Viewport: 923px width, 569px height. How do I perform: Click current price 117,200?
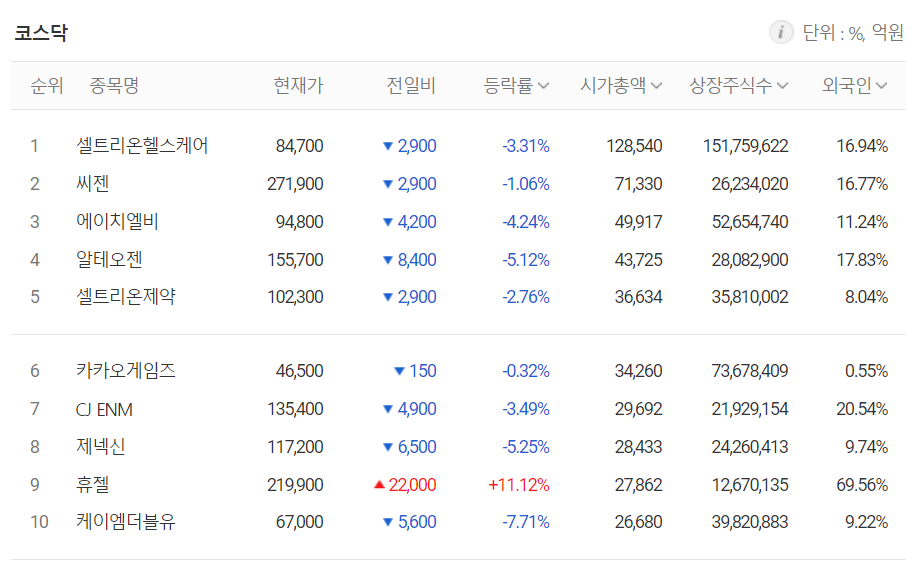[296, 447]
